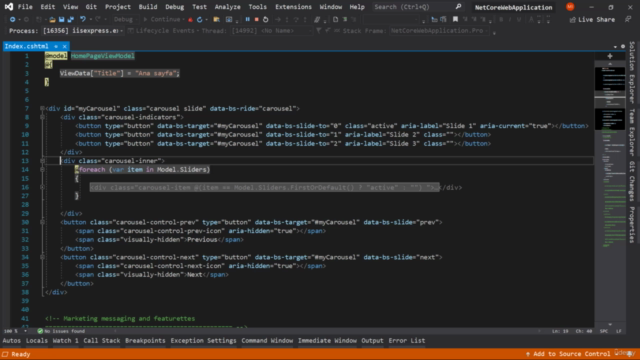Viewport: 640px width, 360px height.
Task: Open the Build menu
Action: (x=148, y=7)
